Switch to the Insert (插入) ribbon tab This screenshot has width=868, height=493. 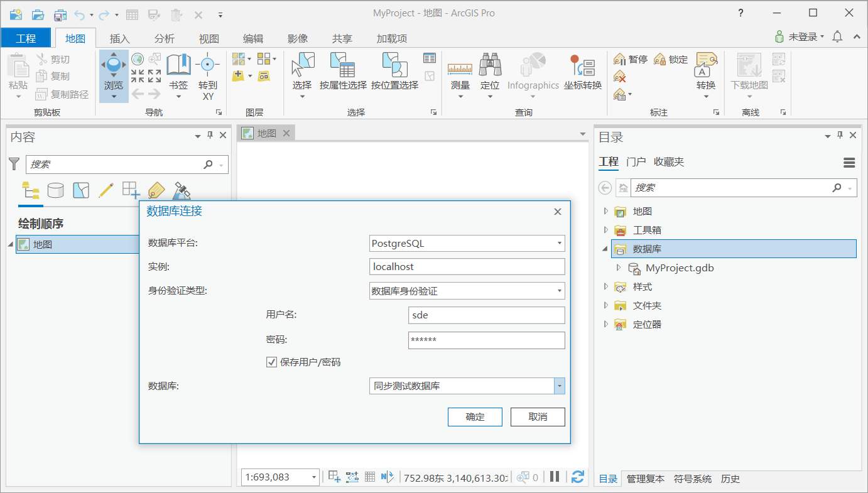[x=119, y=38]
